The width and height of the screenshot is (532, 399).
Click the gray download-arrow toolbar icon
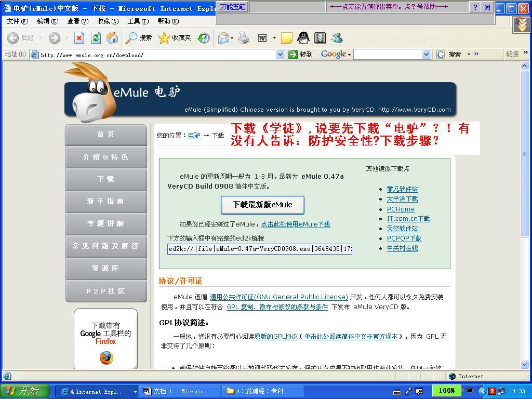pyautogui.click(x=320, y=37)
